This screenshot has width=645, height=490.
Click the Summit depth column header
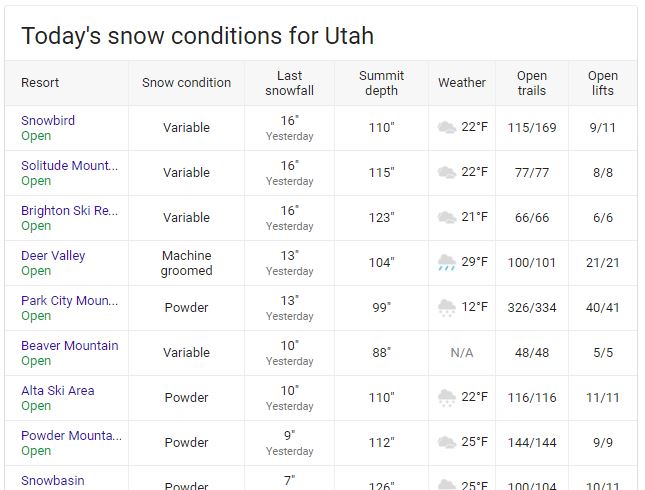(381, 83)
